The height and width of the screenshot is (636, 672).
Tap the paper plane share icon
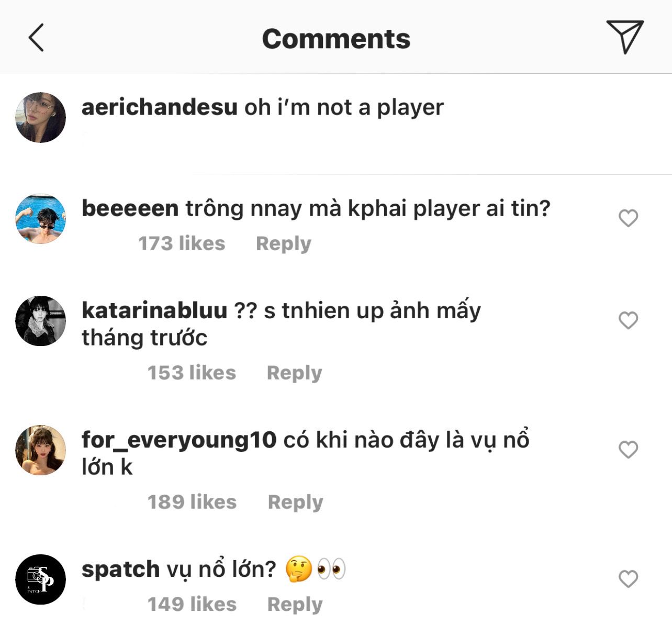[624, 36]
